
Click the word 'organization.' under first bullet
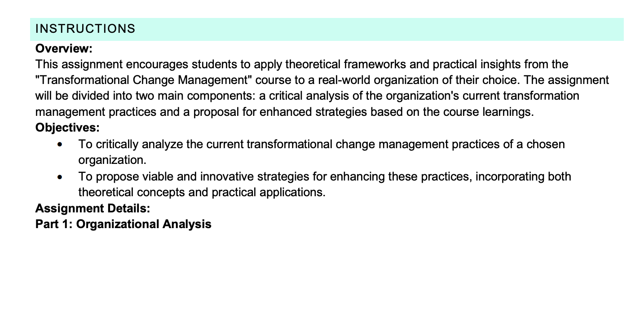tap(112, 160)
